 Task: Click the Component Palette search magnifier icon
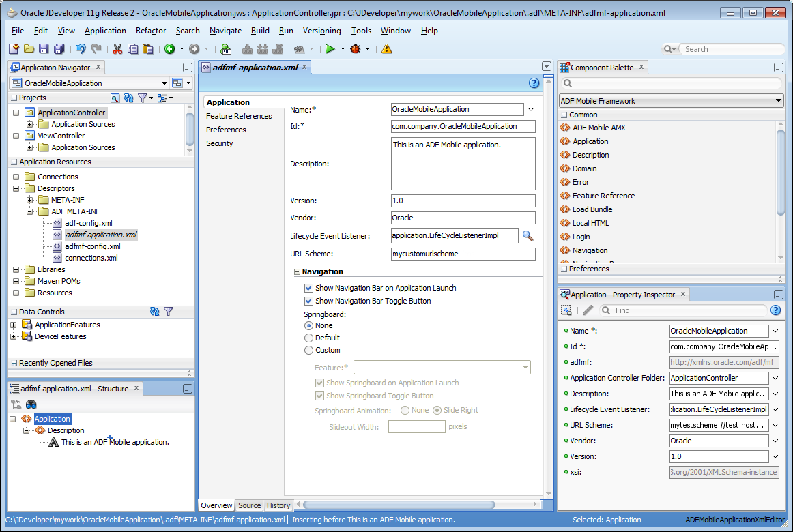pyautogui.click(x=568, y=83)
